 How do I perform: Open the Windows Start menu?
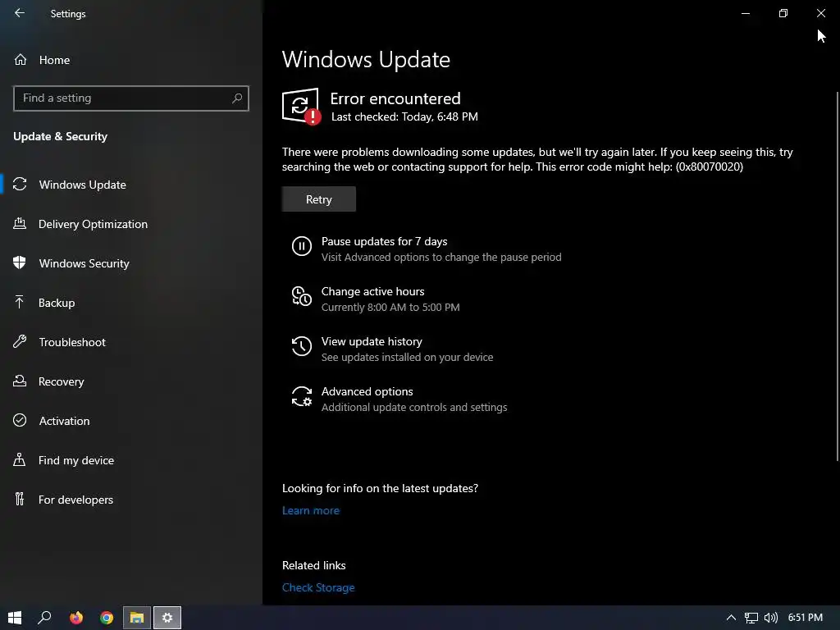[x=15, y=618]
